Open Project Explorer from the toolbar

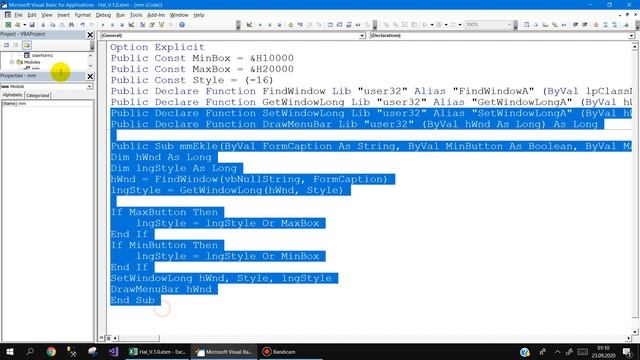point(142,25)
